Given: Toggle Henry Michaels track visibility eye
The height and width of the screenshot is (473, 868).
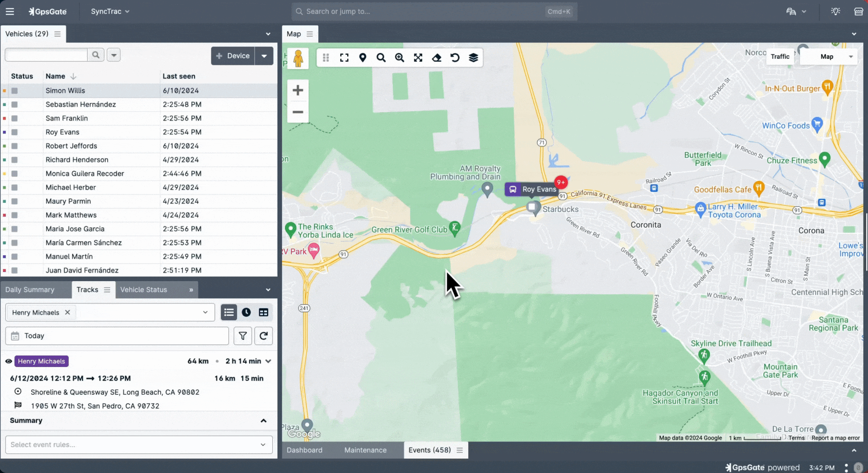Looking at the screenshot, I should (x=8, y=361).
